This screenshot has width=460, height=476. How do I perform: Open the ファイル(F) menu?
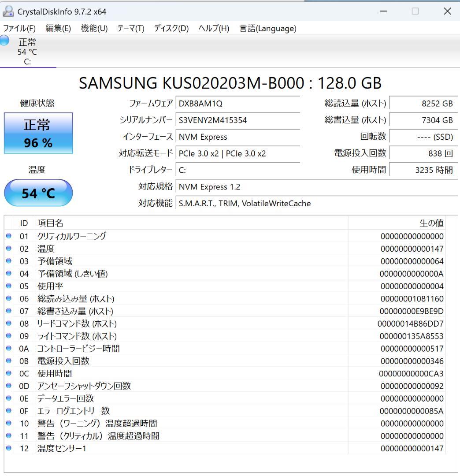[20, 28]
